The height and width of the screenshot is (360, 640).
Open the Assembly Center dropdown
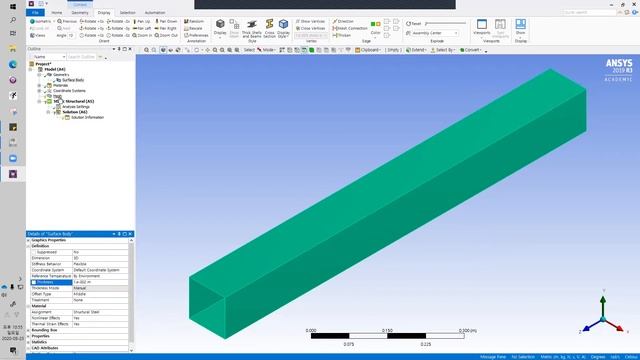[x=432, y=33]
